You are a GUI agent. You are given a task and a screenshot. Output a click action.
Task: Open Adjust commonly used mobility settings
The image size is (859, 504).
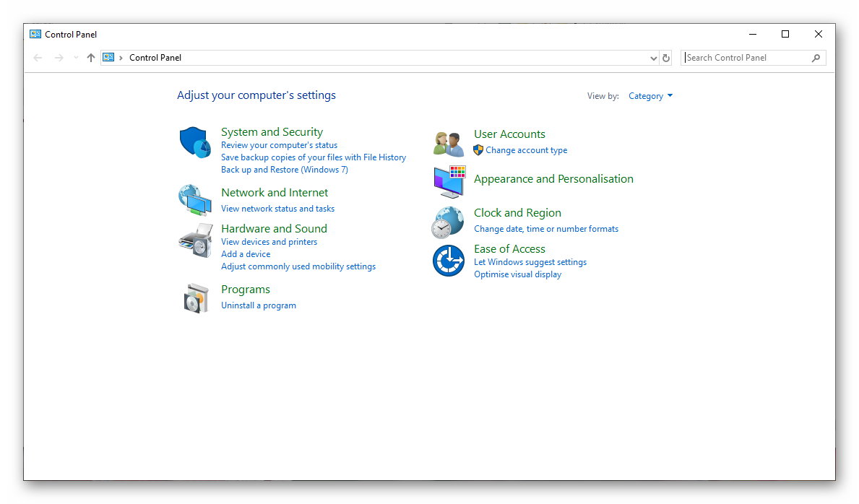tap(298, 266)
